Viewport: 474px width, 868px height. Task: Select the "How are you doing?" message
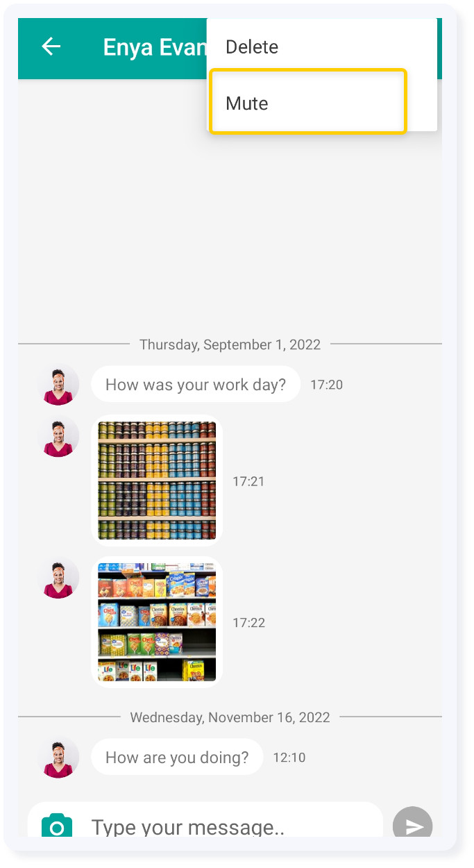(177, 757)
